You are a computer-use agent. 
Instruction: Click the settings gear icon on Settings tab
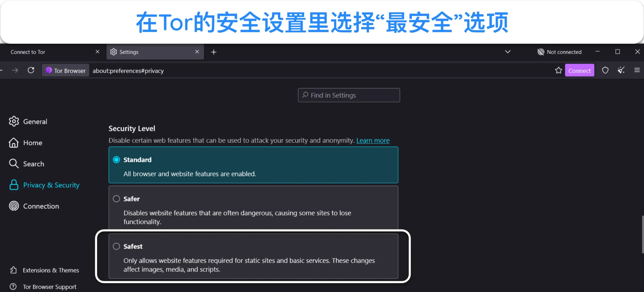113,52
